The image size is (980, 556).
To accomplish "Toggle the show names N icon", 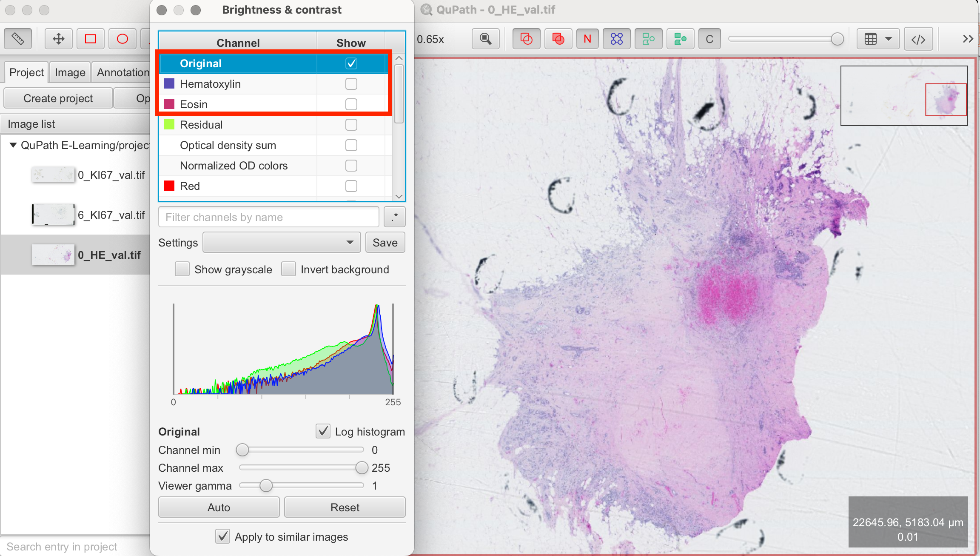I will [587, 39].
